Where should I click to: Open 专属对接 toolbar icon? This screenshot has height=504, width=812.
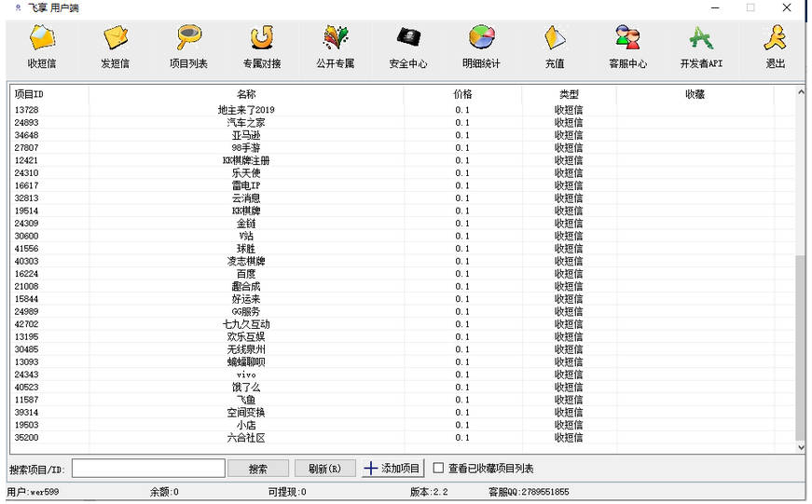(x=262, y=47)
